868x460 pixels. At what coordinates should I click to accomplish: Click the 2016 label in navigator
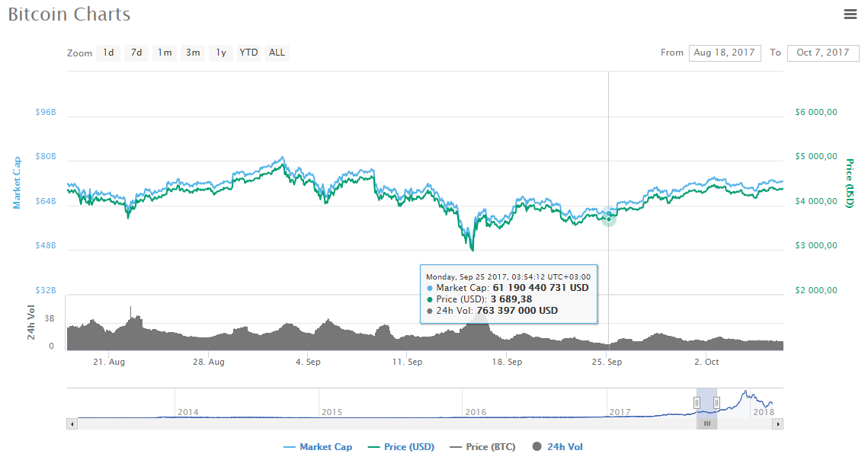[x=476, y=412]
